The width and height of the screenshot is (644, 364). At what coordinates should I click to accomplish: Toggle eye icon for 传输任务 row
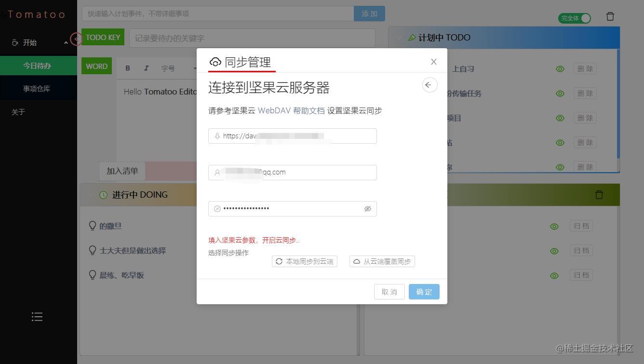560,94
